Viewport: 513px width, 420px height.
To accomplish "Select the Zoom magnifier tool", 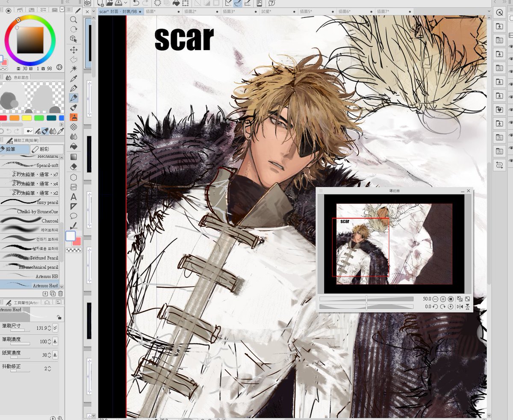I will tap(74, 19).
